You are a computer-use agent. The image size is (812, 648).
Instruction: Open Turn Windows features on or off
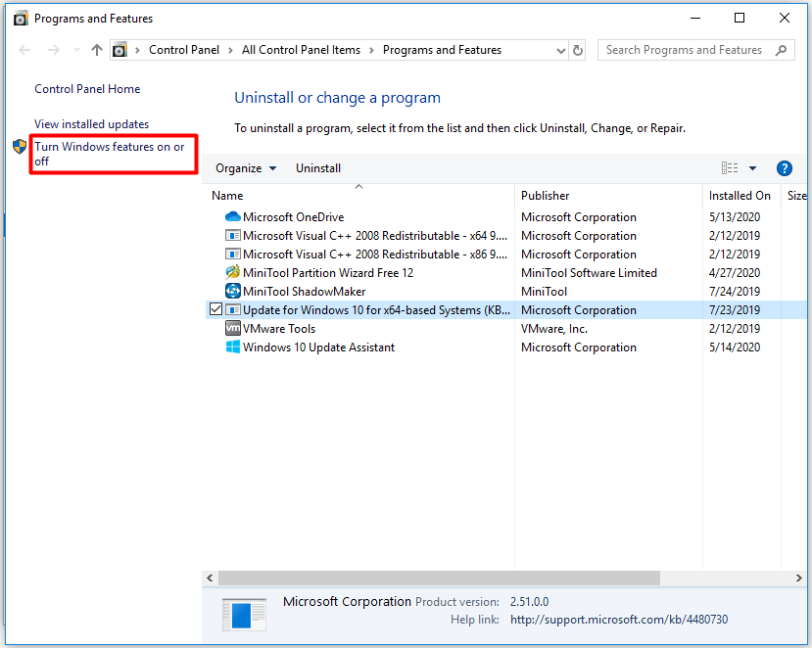click(x=110, y=154)
